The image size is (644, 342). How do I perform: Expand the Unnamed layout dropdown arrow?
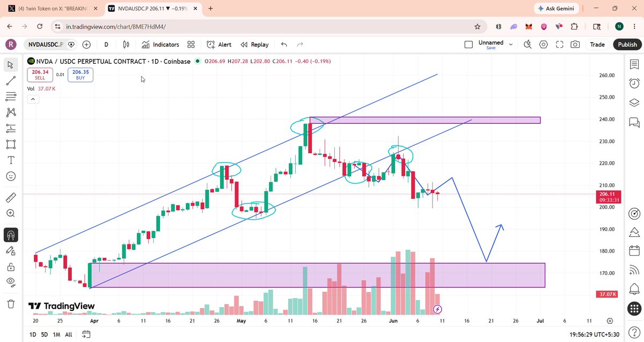tap(510, 44)
